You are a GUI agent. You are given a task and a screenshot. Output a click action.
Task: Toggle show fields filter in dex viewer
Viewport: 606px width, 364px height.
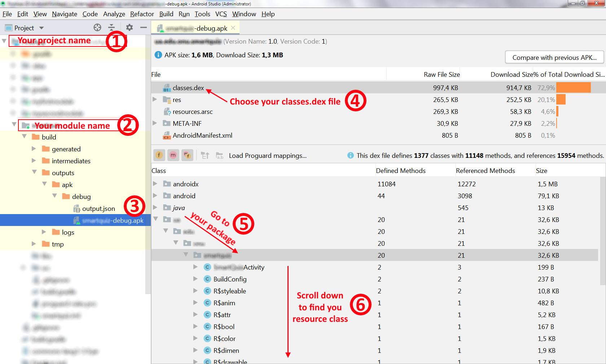(x=159, y=155)
